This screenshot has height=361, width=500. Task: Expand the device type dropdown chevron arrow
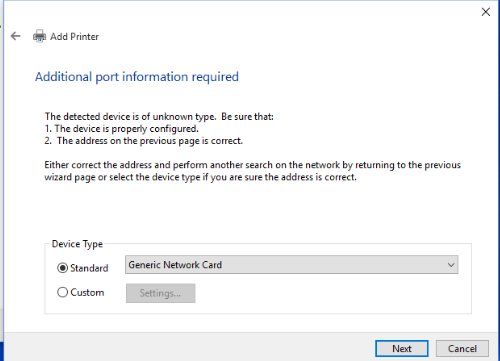[x=451, y=265]
